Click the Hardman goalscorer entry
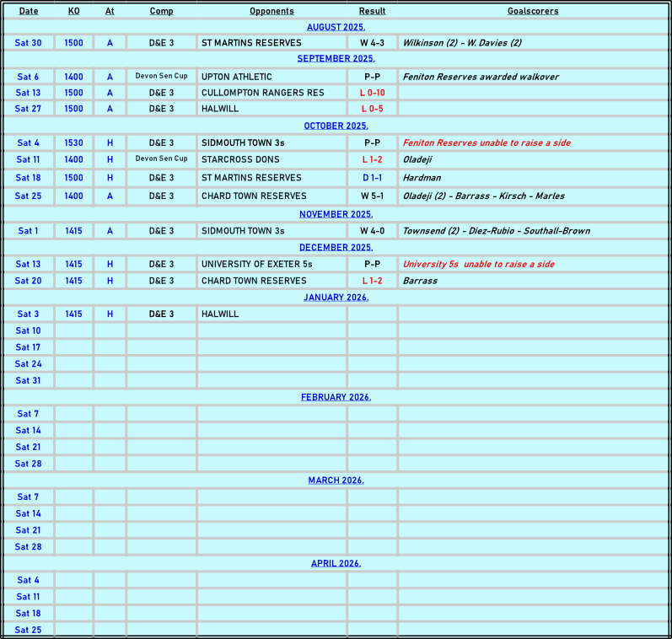 tap(422, 178)
